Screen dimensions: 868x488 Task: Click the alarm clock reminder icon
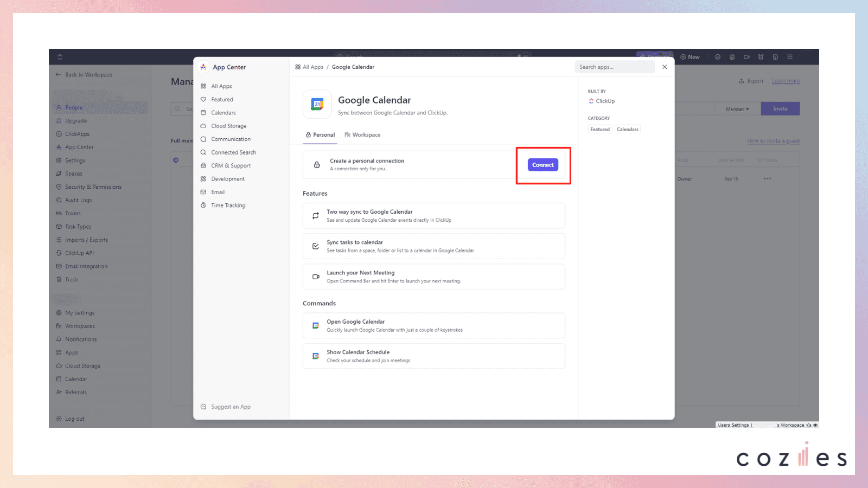click(761, 57)
